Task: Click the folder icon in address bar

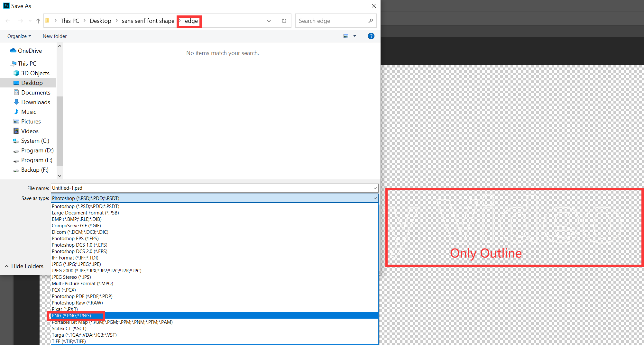Action: (48, 21)
